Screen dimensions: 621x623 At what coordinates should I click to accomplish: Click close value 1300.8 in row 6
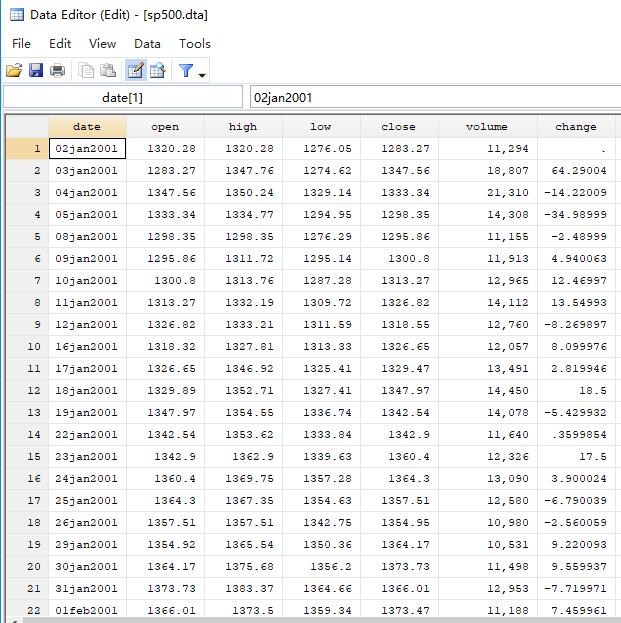click(x=399, y=259)
